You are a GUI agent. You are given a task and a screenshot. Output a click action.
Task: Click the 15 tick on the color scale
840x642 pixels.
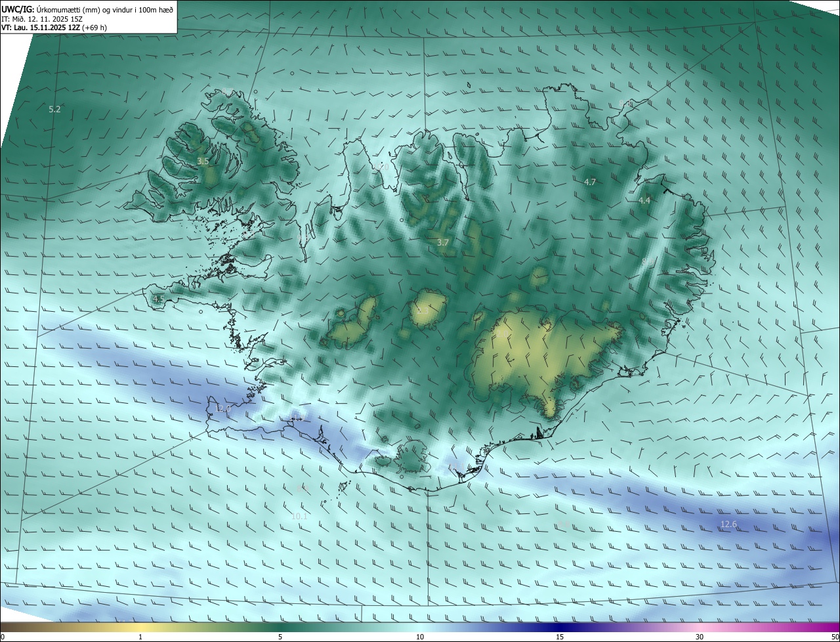tap(560, 637)
